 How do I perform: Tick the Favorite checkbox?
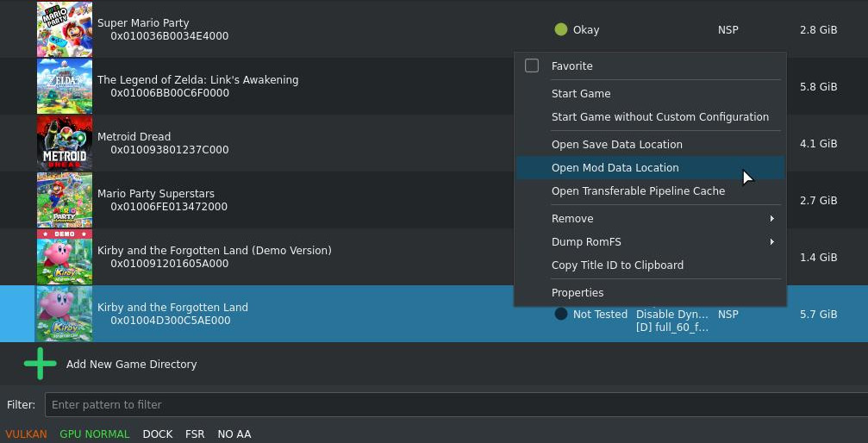coord(532,66)
